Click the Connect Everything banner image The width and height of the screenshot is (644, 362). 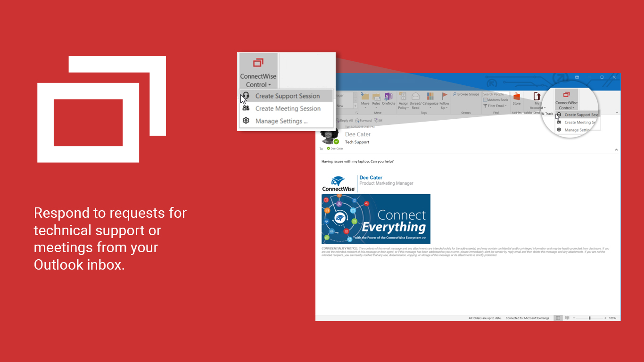click(x=376, y=219)
